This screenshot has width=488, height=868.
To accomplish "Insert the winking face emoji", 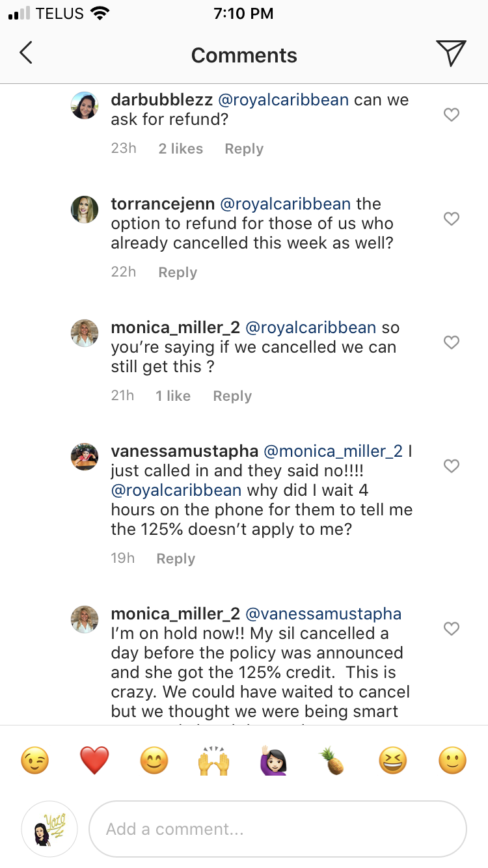I will (34, 760).
